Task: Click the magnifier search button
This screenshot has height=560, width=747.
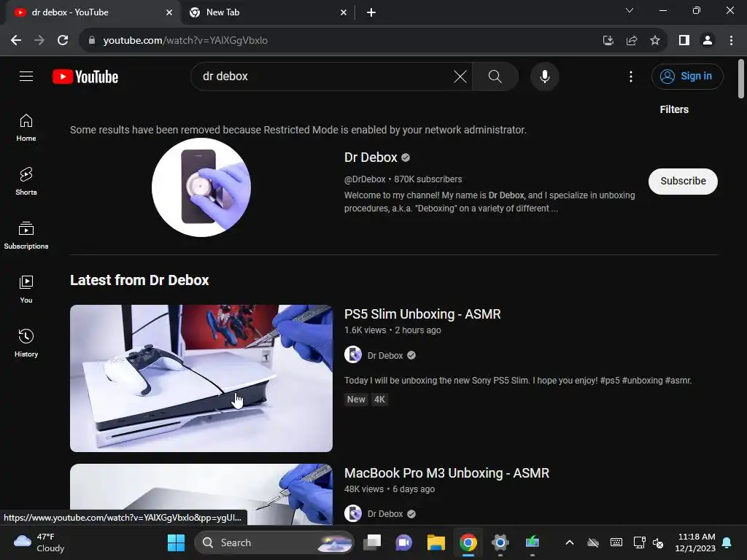Action: coord(495,76)
